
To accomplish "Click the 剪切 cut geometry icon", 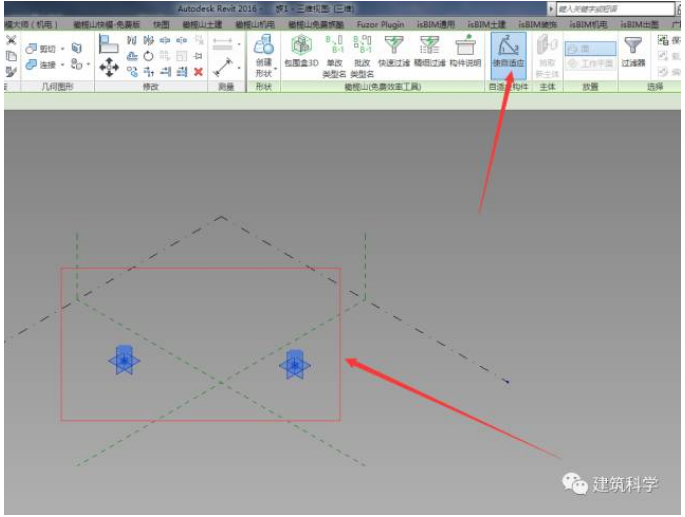I will pos(31,49).
